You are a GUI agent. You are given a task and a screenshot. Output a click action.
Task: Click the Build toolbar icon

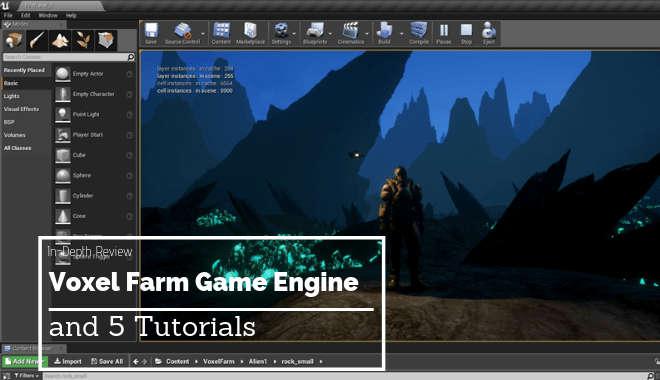tap(384, 33)
